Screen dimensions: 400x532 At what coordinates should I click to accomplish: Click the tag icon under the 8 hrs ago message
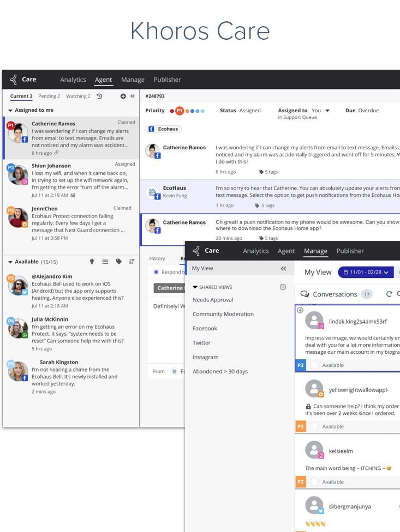pyautogui.click(x=261, y=172)
